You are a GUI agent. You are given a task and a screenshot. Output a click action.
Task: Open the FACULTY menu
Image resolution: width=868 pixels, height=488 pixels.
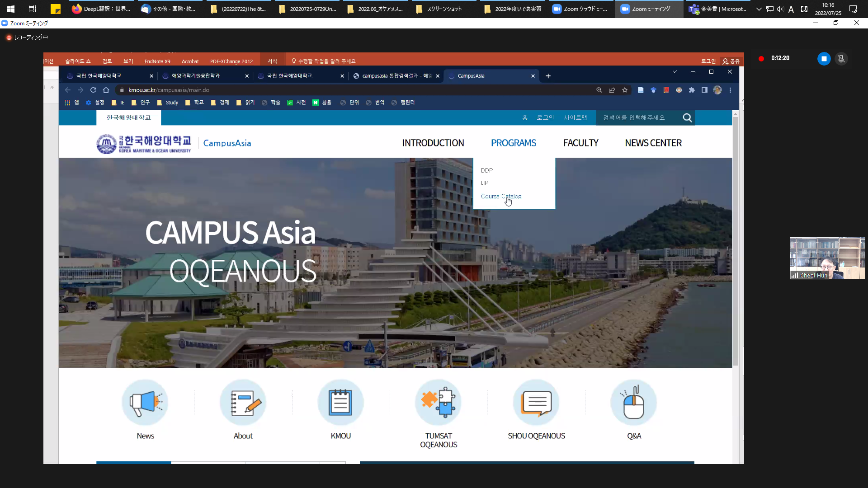[580, 143]
